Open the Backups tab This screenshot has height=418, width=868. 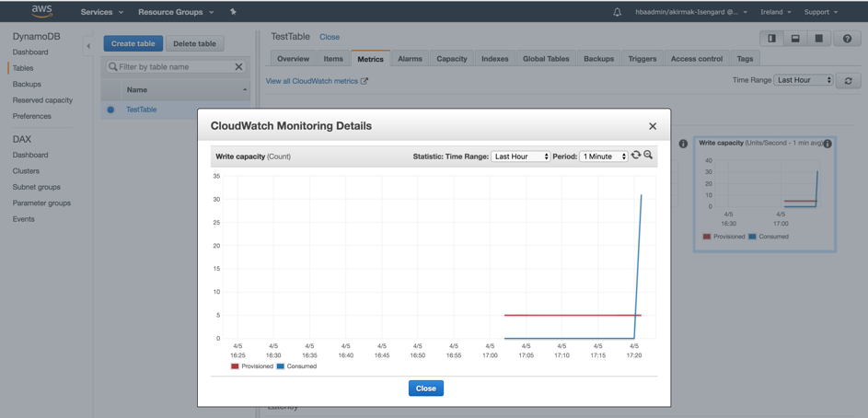tap(598, 59)
